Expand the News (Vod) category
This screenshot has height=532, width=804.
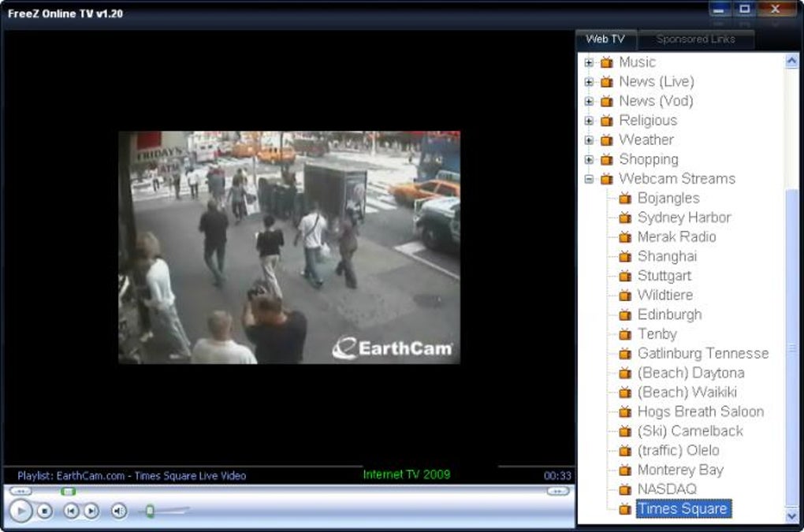click(589, 102)
